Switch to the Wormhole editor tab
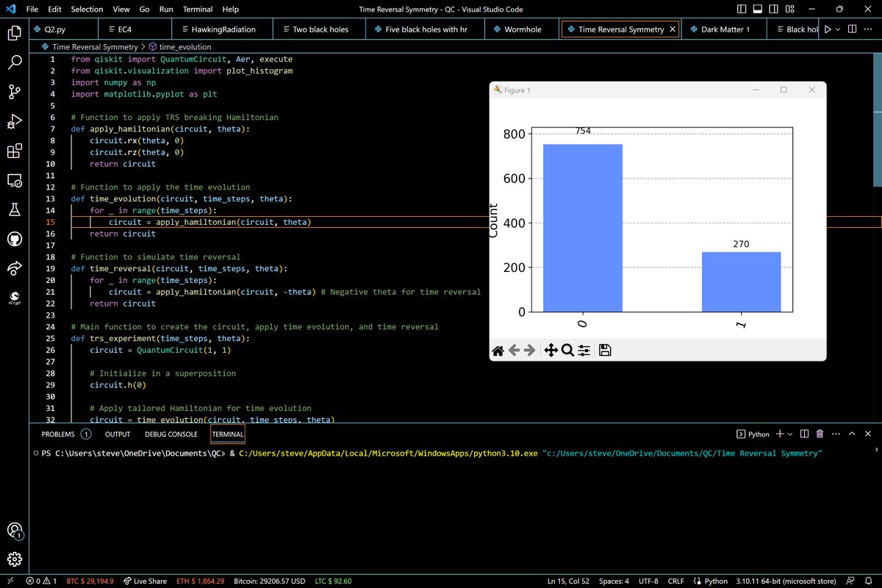 click(x=523, y=29)
